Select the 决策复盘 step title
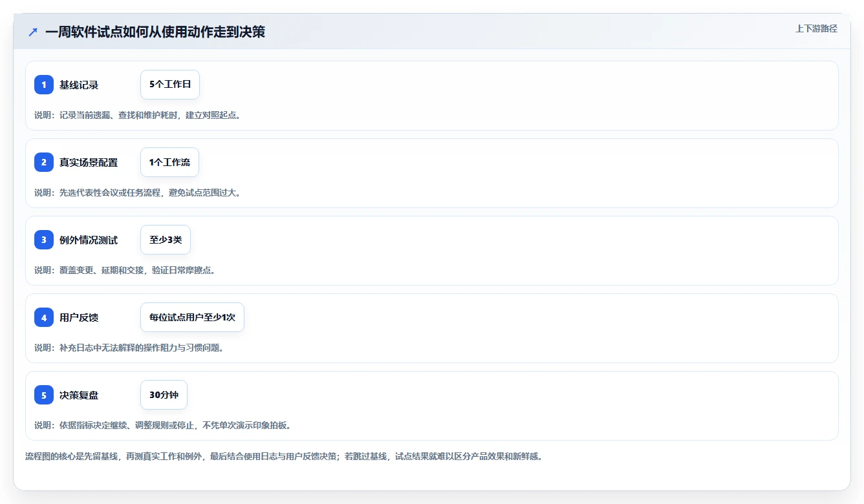864x504 pixels. 79,395
